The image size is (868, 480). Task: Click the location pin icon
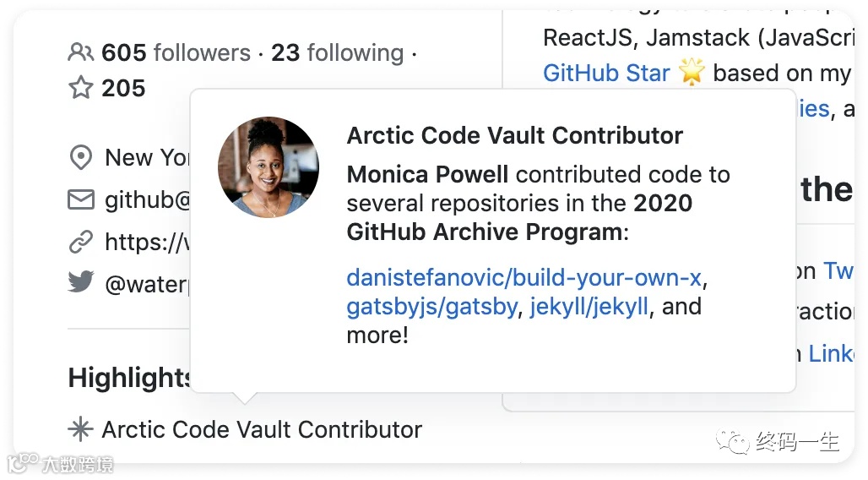pyautogui.click(x=80, y=158)
